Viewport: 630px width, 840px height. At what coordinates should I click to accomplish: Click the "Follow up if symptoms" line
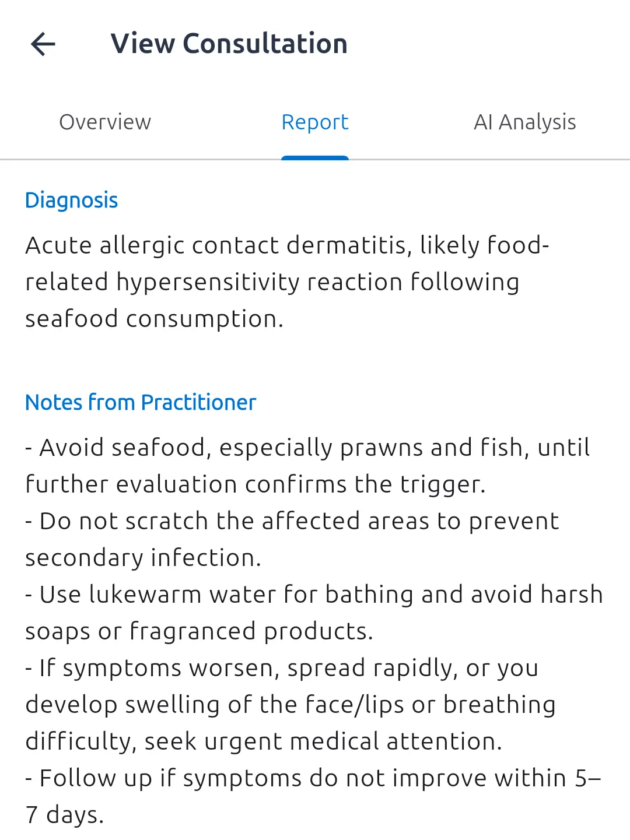pyautogui.click(x=313, y=778)
